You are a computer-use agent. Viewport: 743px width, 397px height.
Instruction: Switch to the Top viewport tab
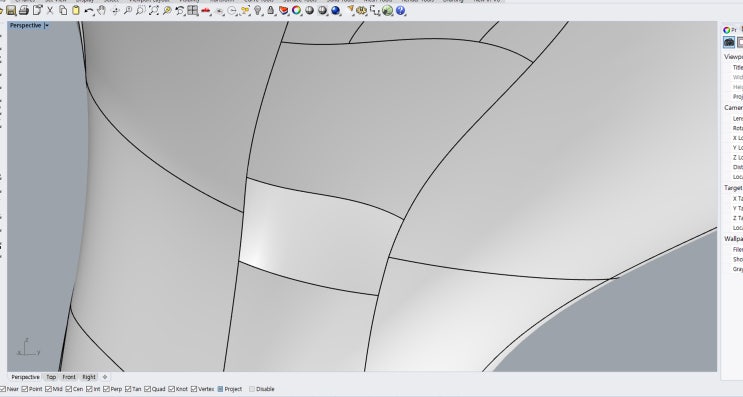coord(51,377)
